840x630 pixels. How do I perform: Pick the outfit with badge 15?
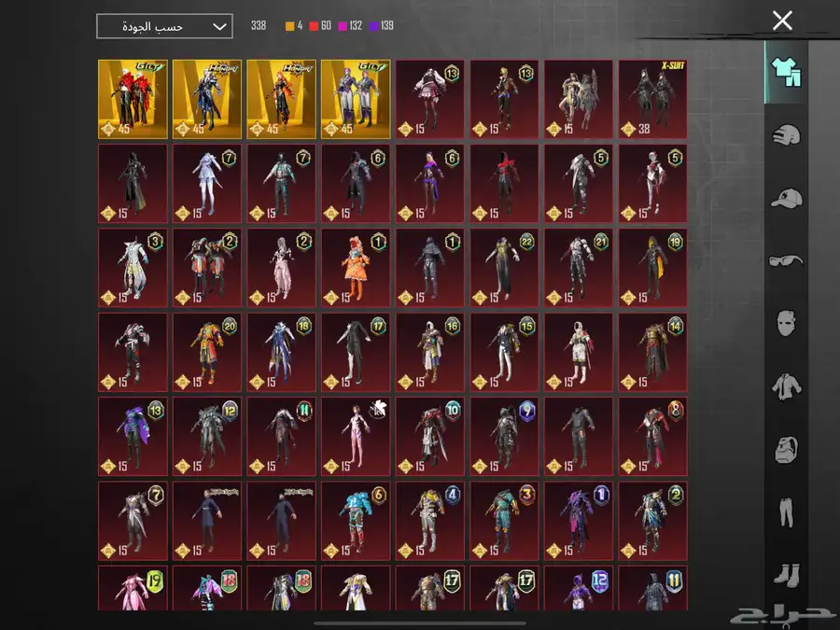click(x=505, y=352)
